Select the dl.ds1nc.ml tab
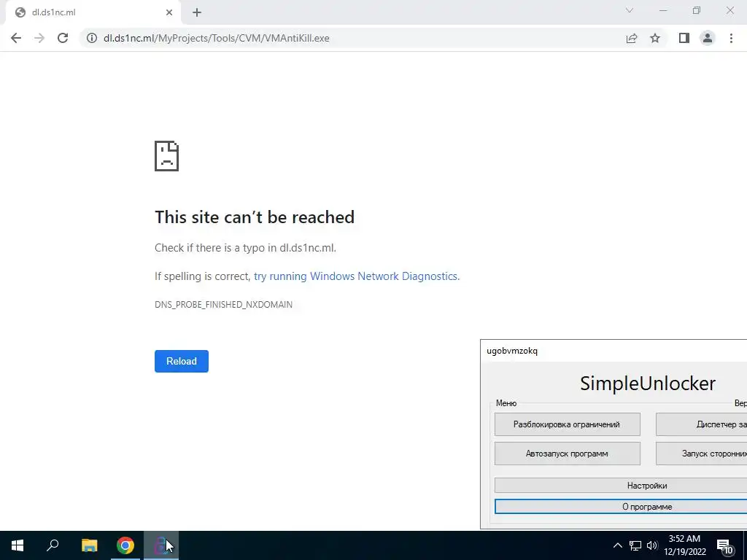Viewport: 747px width, 560px height. point(93,12)
